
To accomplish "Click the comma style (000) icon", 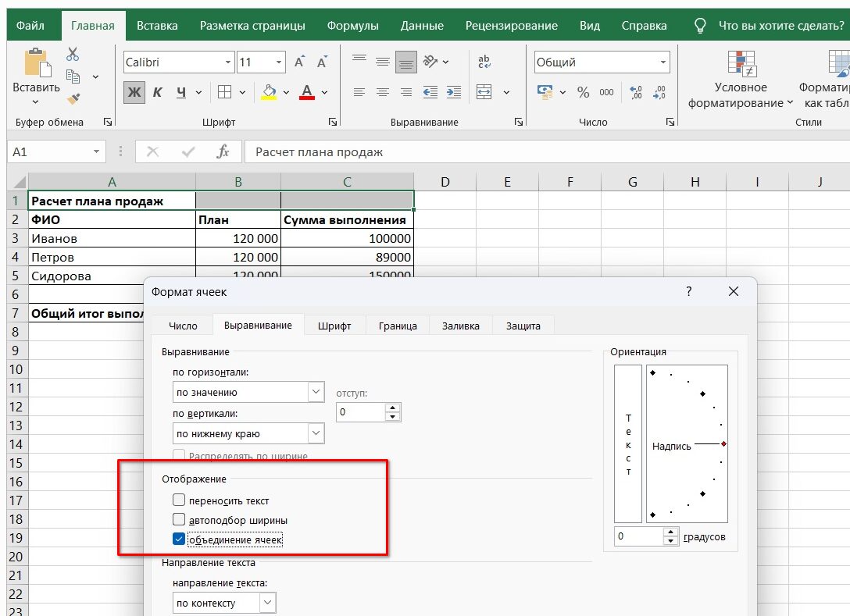I will tap(605, 92).
